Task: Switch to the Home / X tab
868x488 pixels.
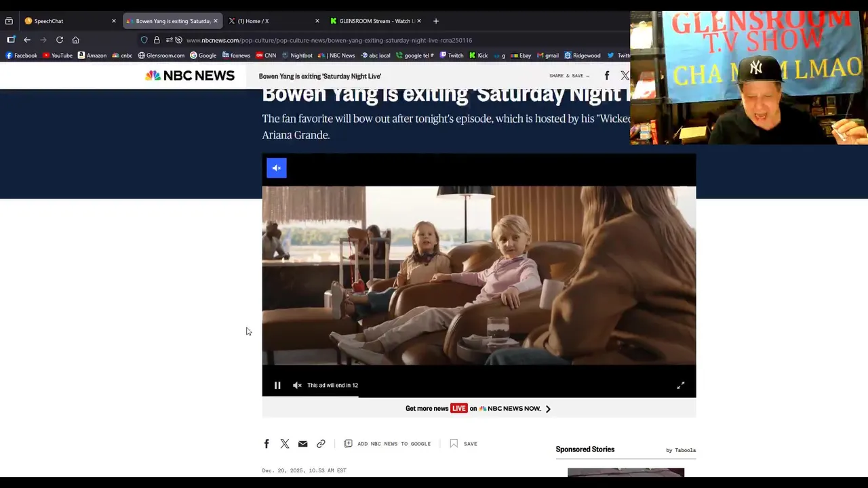Action: 274,21
